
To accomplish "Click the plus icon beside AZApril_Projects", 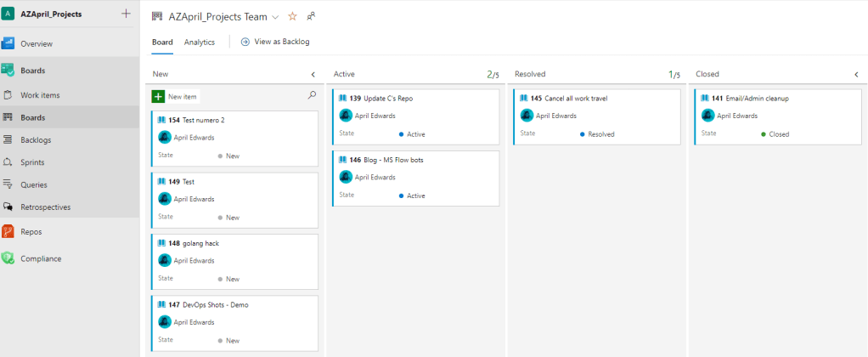I will click(127, 14).
